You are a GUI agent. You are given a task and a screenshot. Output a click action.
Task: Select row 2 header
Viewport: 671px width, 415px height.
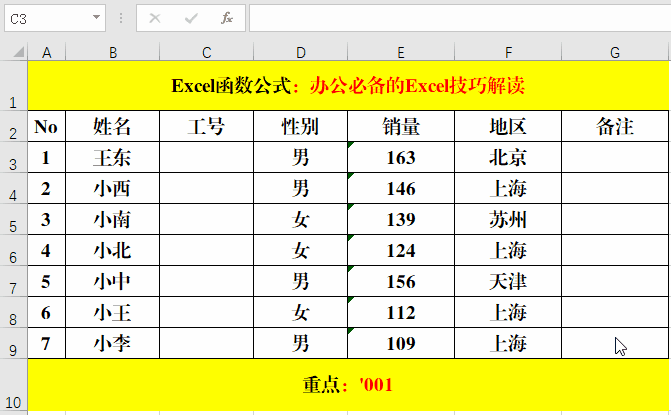pyautogui.click(x=13, y=126)
